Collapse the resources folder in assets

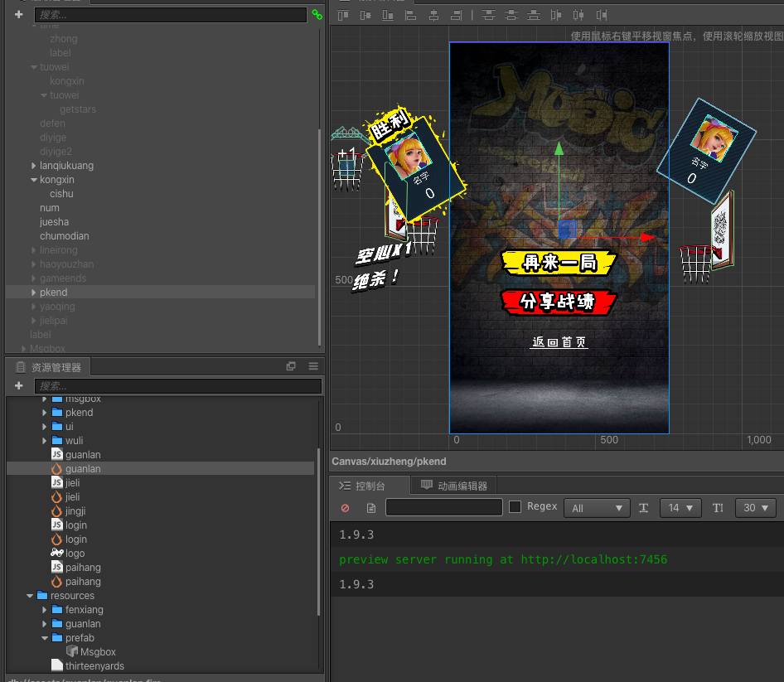[30, 596]
